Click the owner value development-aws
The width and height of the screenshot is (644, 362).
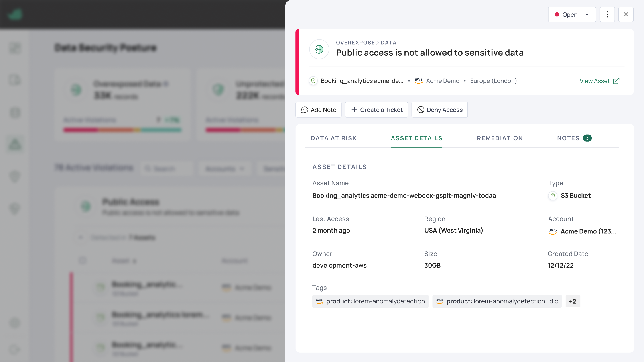pyautogui.click(x=339, y=265)
